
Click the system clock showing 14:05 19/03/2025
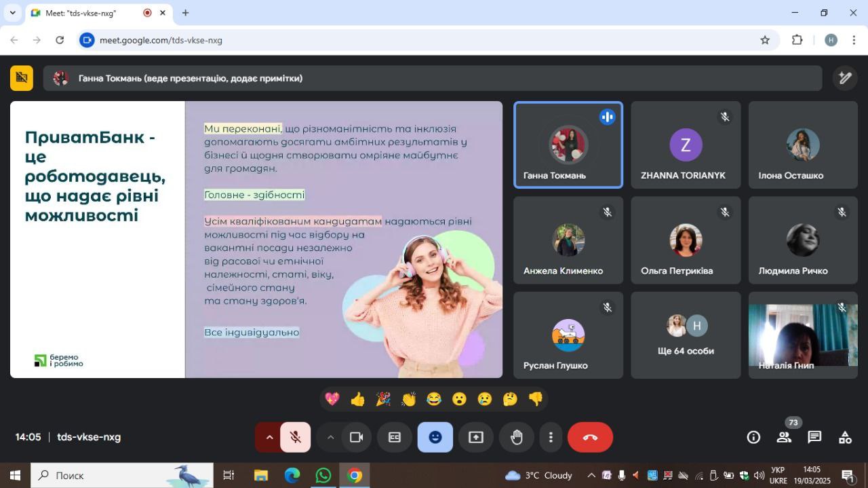[812, 475]
